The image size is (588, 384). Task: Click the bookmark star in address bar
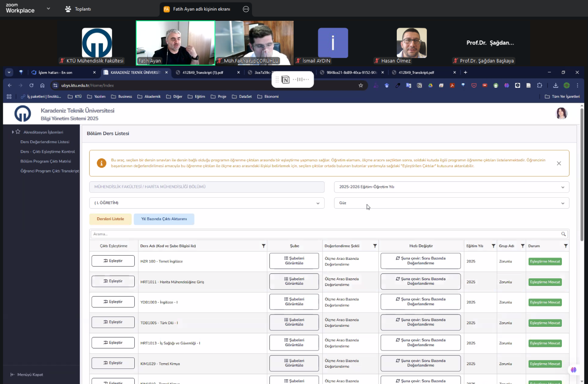tap(361, 85)
